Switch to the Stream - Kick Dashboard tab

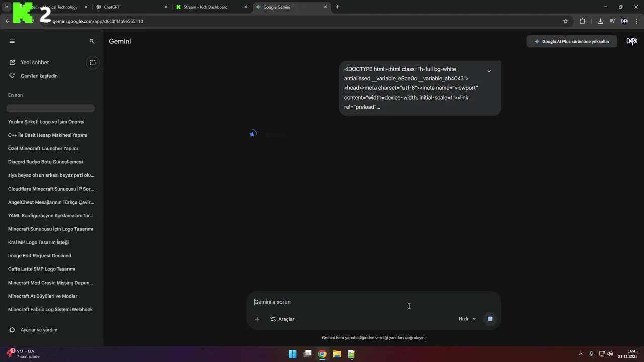click(x=211, y=7)
